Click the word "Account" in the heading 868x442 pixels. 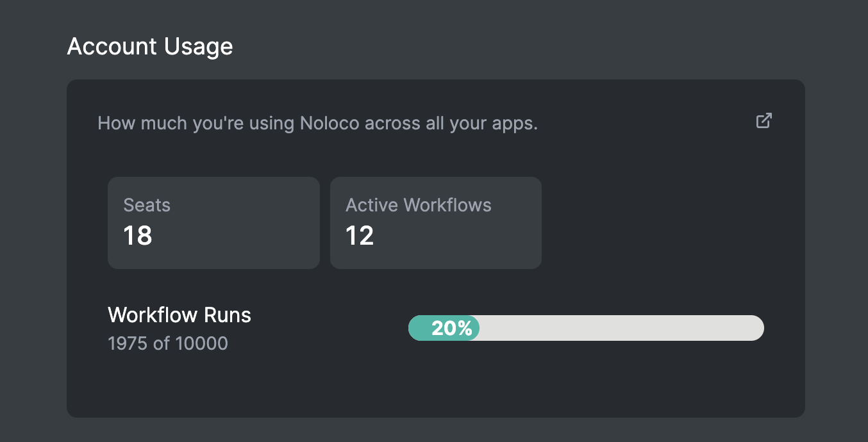112,47
